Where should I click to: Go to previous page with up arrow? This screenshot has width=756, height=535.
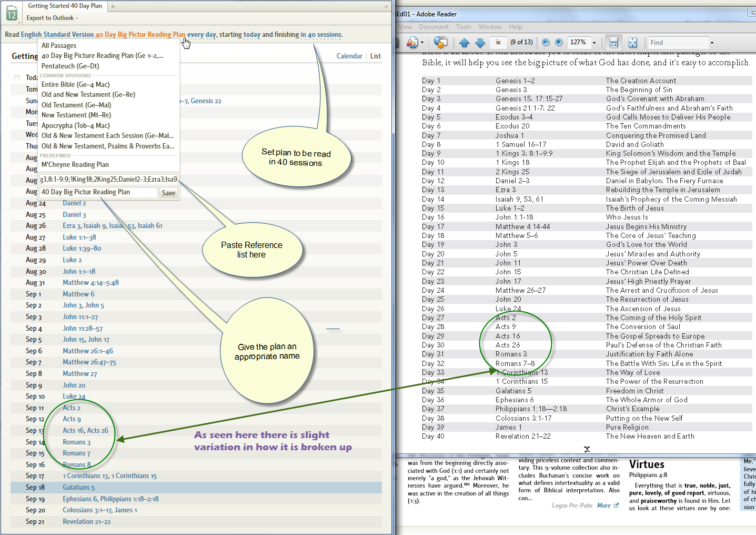point(464,43)
